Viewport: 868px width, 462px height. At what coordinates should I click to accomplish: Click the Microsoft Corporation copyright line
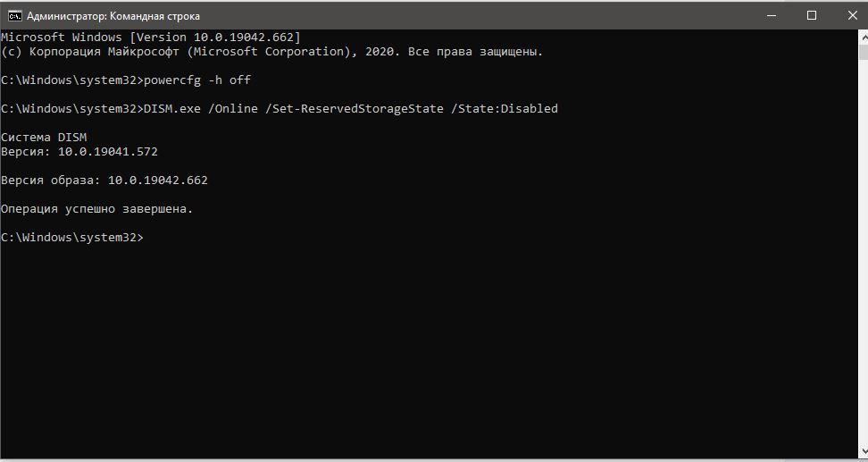click(271, 52)
